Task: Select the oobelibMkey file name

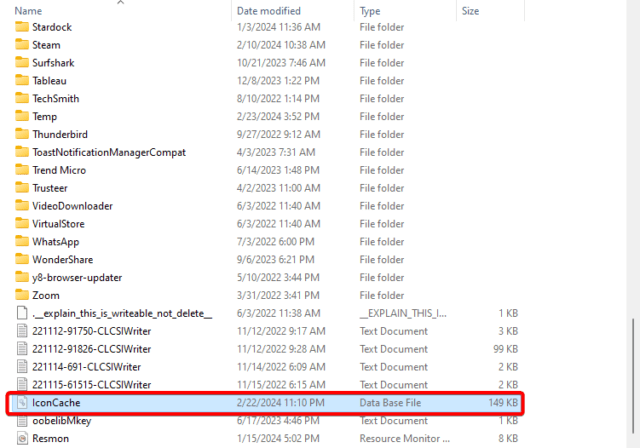Action: (62, 421)
